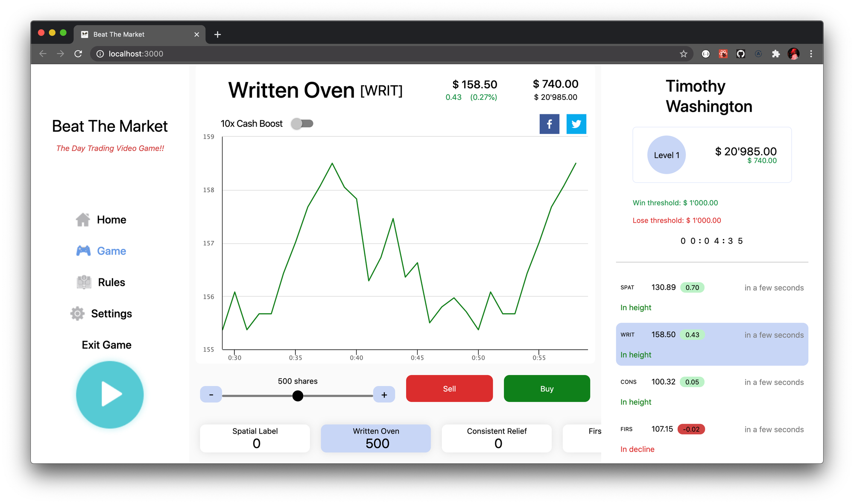Increase shares with plus button
The height and width of the screenshot is (504, 854).
tap(384, 395)
